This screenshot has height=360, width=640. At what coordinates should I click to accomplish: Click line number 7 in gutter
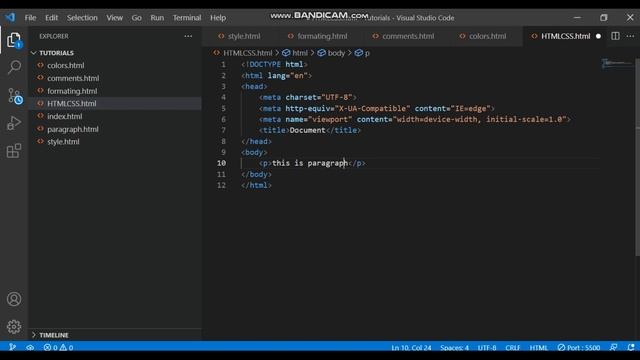point(223,130)
